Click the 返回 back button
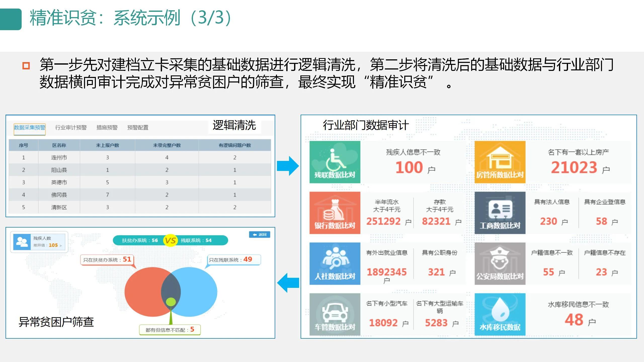The width and height of the screenshot is (644, 362). 260,235
